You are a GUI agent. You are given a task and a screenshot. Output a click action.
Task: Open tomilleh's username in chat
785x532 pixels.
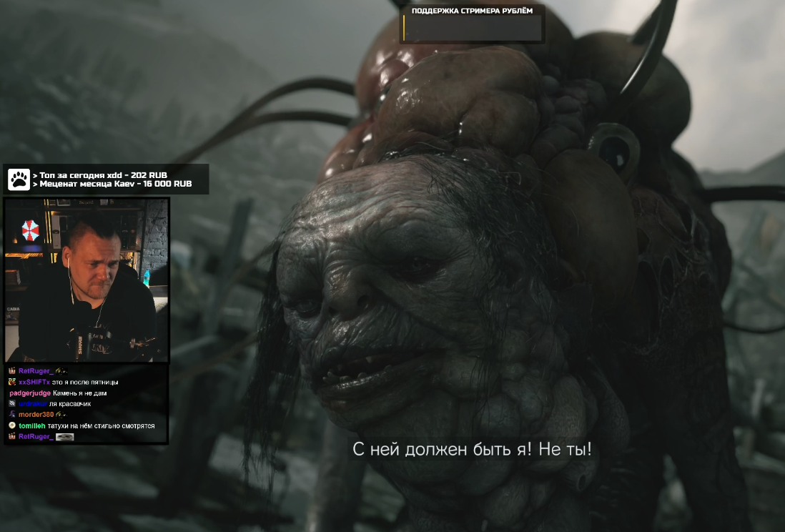(32, 425)
